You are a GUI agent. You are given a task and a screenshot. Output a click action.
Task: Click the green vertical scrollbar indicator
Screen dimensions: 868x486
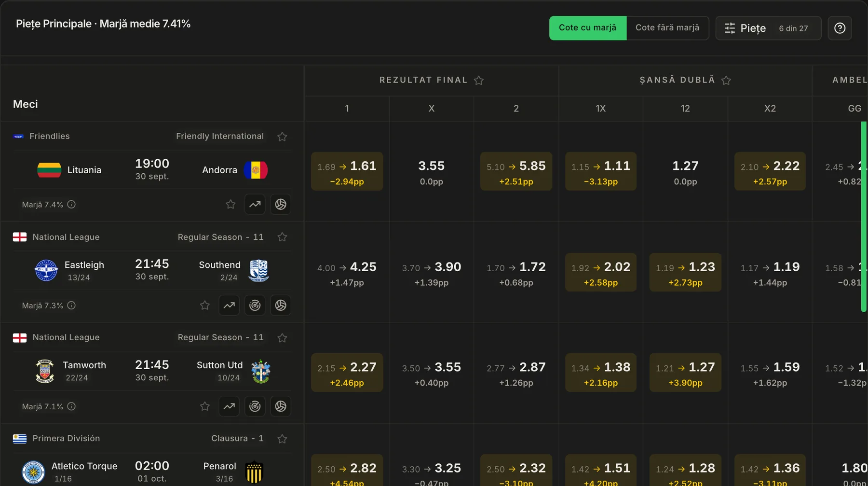[864, 217]
